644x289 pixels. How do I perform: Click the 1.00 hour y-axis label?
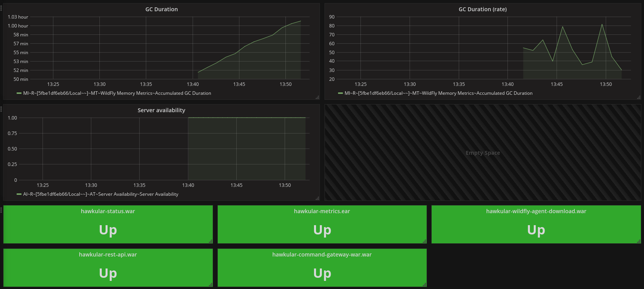tap(18, 26)
